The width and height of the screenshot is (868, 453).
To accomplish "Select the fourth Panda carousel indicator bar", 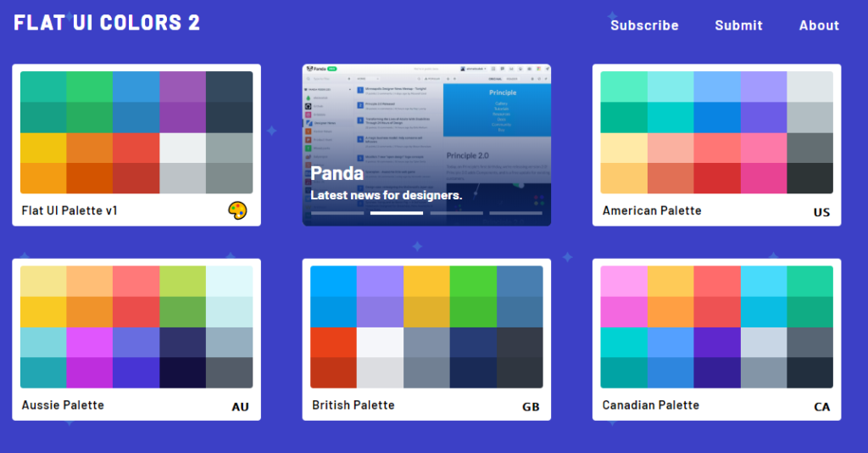I will [515, 213].
